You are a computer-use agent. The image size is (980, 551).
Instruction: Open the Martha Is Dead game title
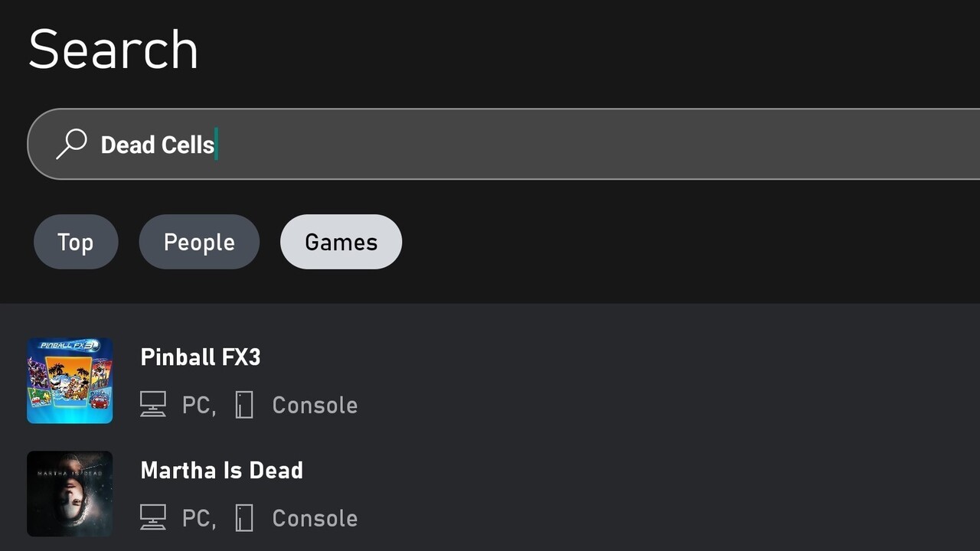click(222, 470)
